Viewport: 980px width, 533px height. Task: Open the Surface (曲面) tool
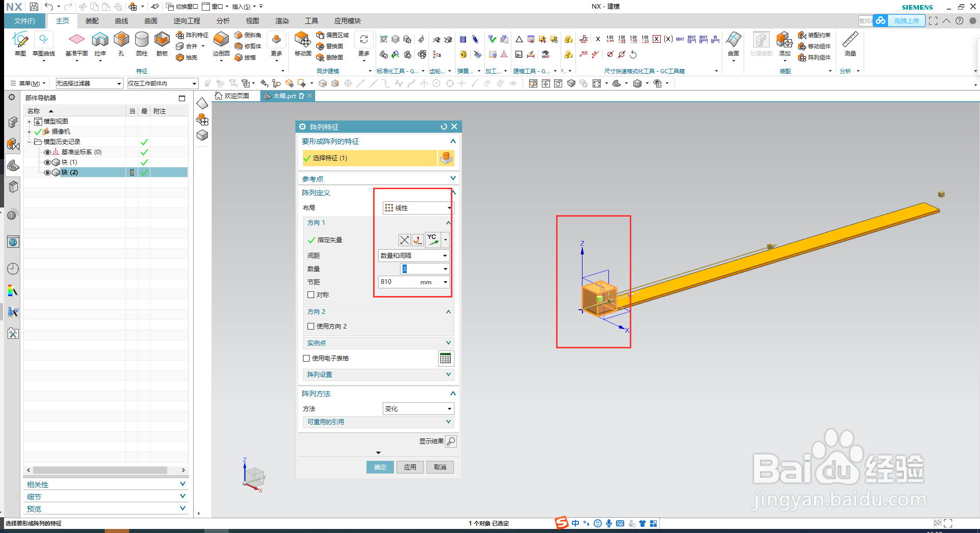pyautogui.click(x=733, y=43)
